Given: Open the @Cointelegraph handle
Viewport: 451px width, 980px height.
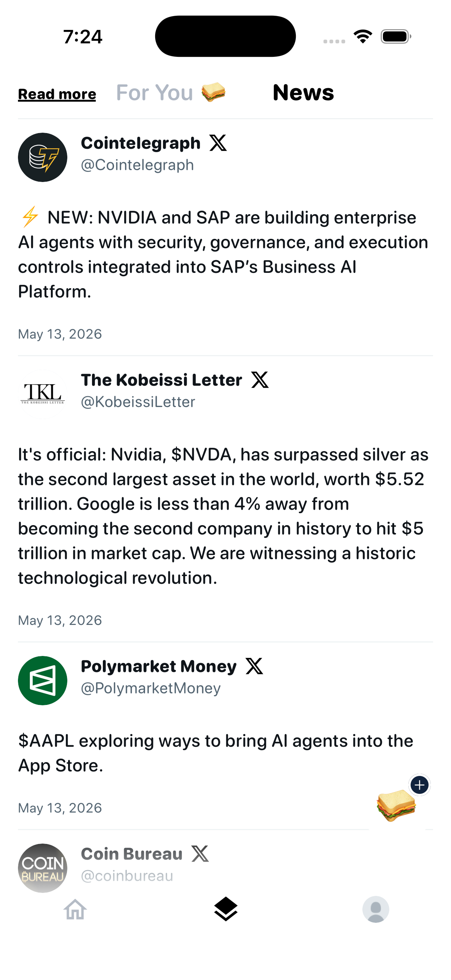Looking at the screenshot, I should point(137,165).
